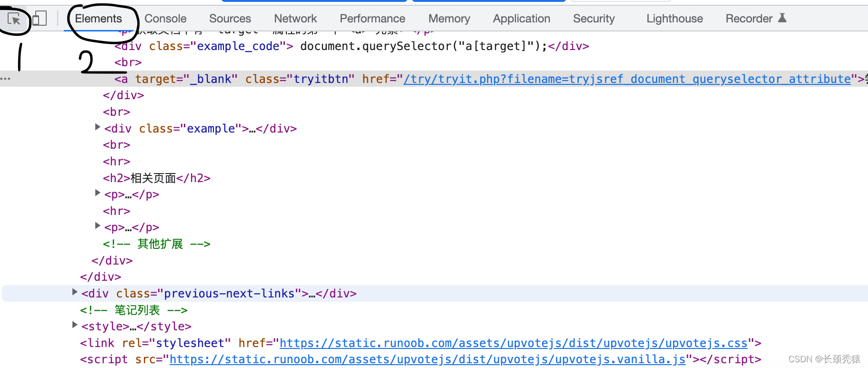Open the Security tab
The width and height of the screenshot is (868, 368).
click(594, 19)
